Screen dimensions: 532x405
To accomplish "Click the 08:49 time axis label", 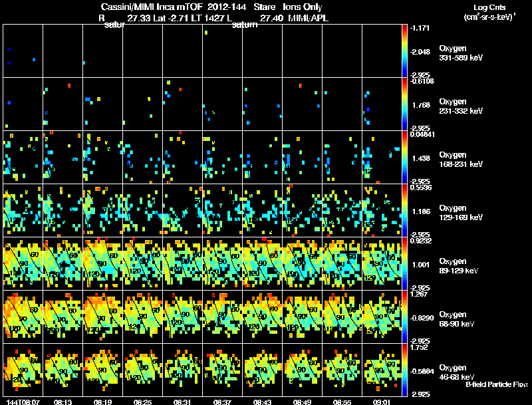I will coord(302,402).
